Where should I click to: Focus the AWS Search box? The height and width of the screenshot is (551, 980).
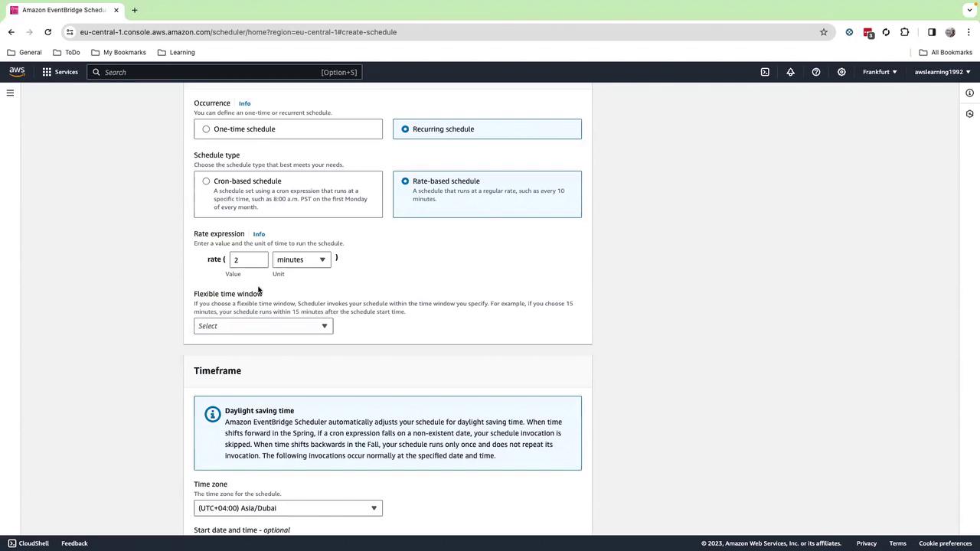[x=224, y=72]
